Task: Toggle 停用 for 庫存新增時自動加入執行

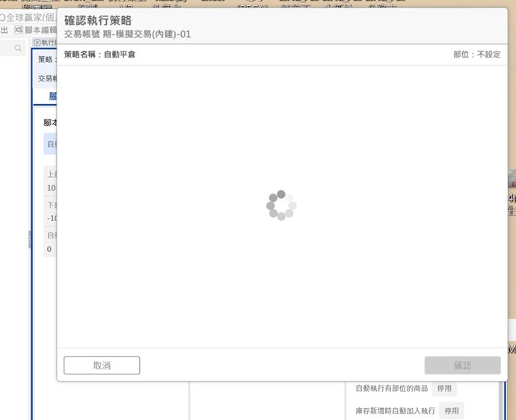Action: pos(451,411)
